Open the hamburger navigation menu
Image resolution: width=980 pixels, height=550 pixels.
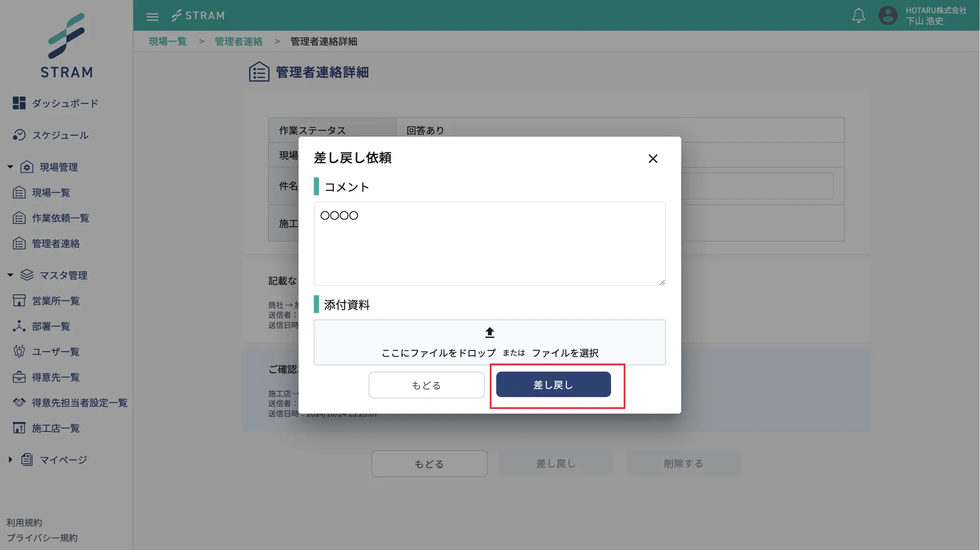pos(152,16)
